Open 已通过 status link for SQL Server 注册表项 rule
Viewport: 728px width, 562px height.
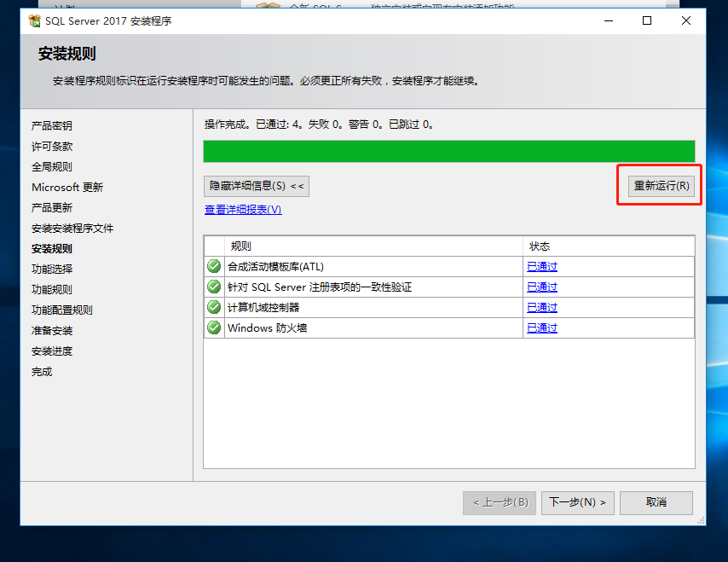point(542,287)
